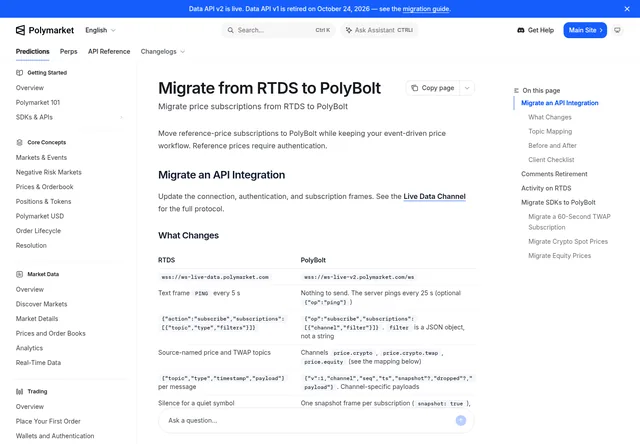Click the Search input field
This screenshot has width=640, height=444.
tap(278, 30)
